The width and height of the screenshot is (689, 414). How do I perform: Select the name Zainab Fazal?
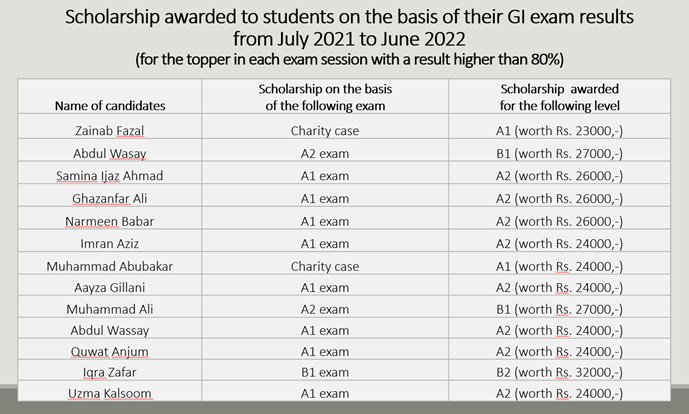click(112, 131)
